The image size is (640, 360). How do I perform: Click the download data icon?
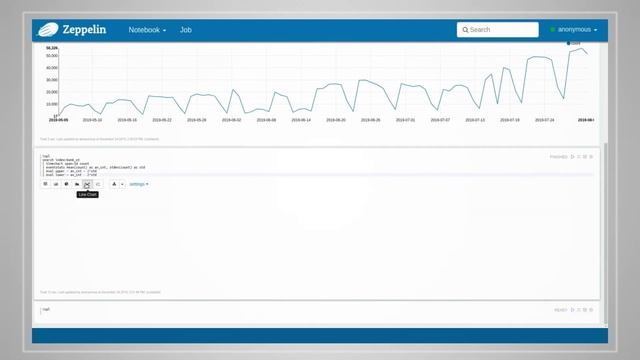(114, 184)
